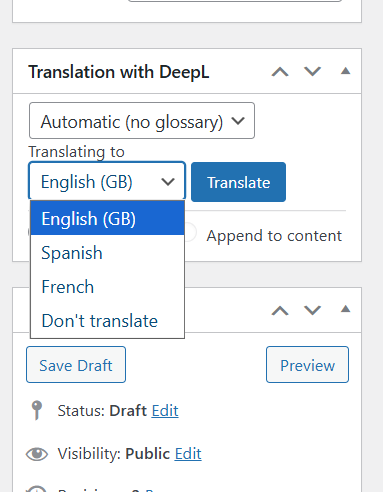Move the Publish panel down

312,310
